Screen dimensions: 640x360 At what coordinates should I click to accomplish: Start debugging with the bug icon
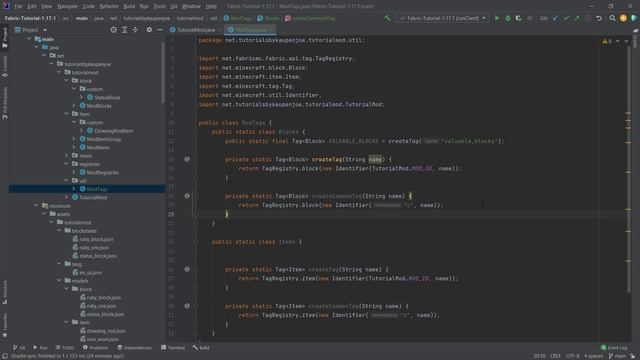coord(508,18)
